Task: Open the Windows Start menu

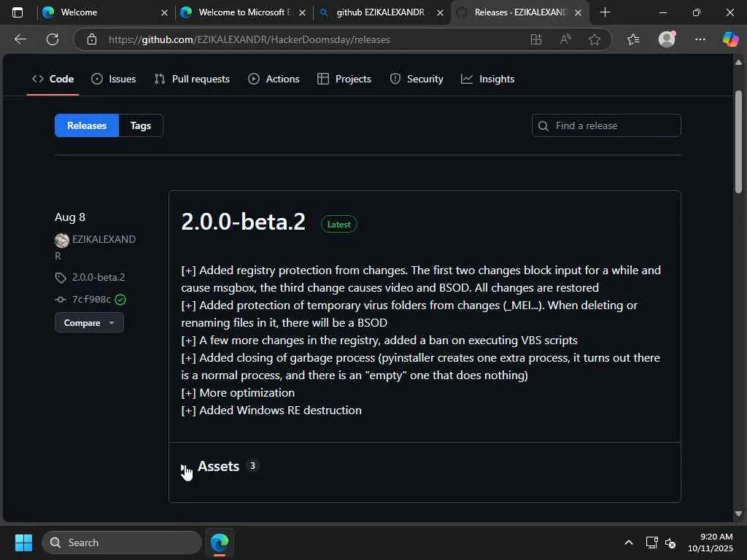Action: click(x=23, y=542)
